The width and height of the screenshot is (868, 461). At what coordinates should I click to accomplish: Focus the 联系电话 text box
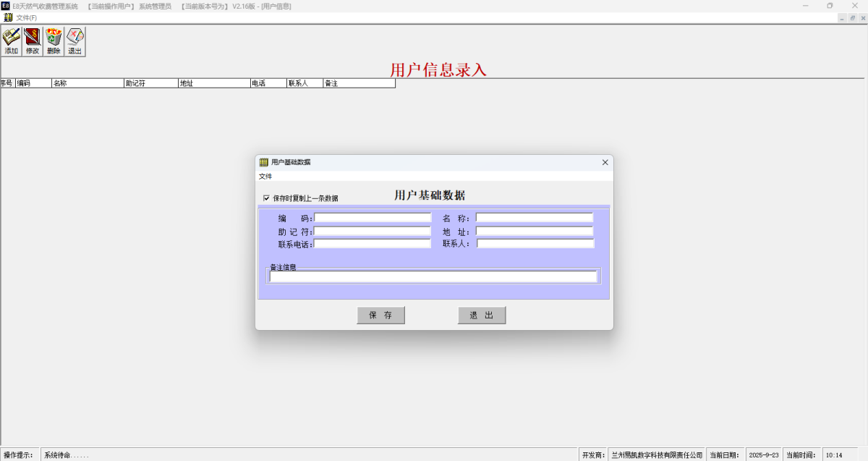(x=373, y=244)
